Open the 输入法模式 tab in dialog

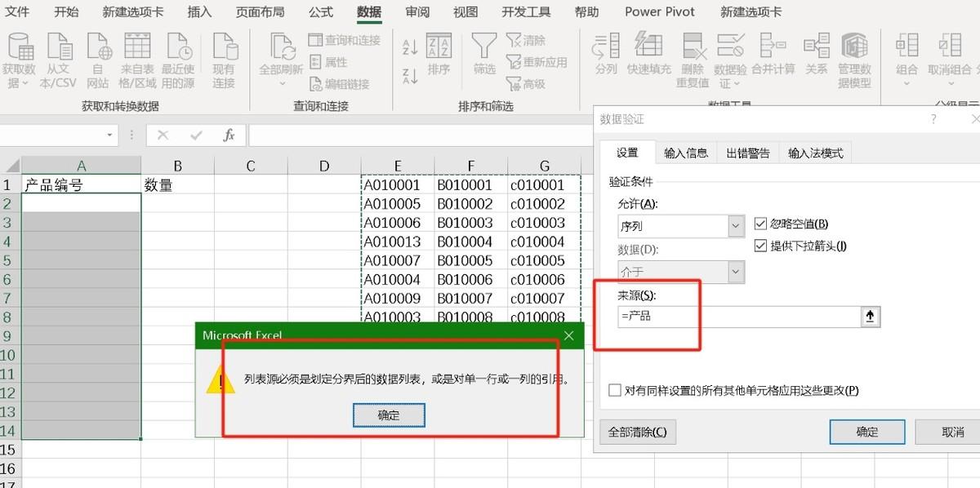pyautogui.click(x=815, y=153)
